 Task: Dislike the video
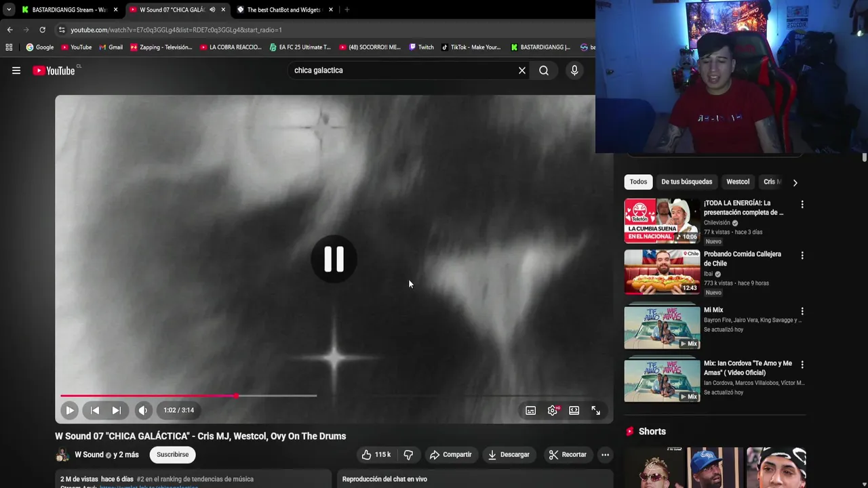[408, 455]
